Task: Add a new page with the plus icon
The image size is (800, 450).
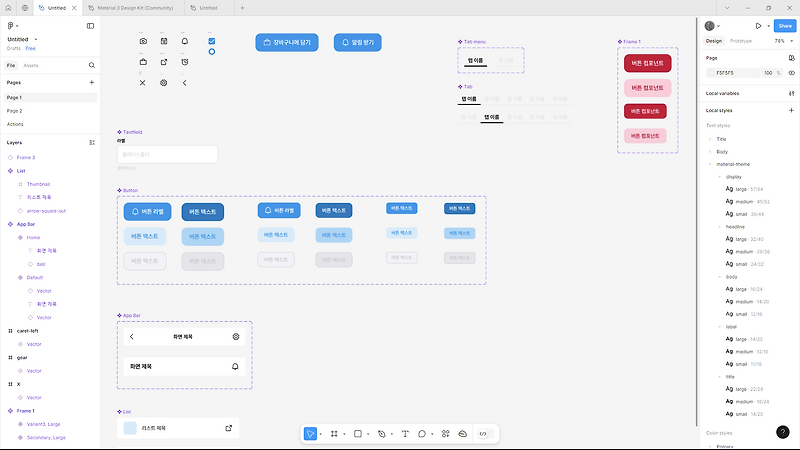Action: (92, 82)
